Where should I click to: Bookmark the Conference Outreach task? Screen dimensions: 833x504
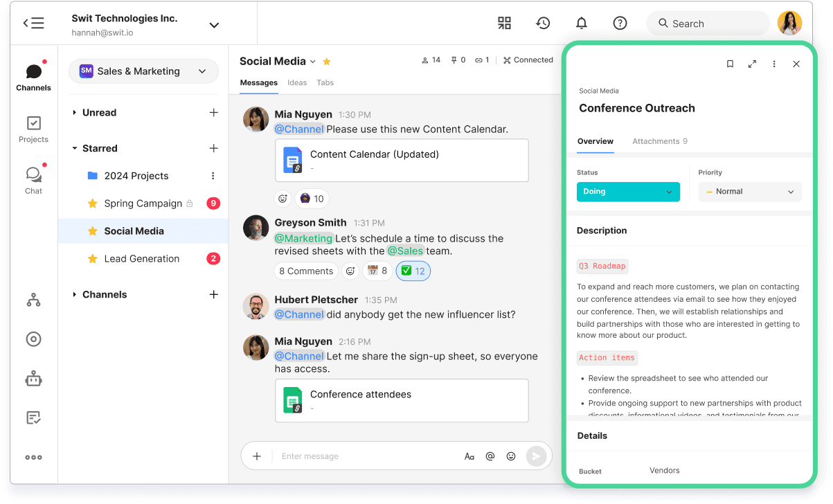[730, 64]
